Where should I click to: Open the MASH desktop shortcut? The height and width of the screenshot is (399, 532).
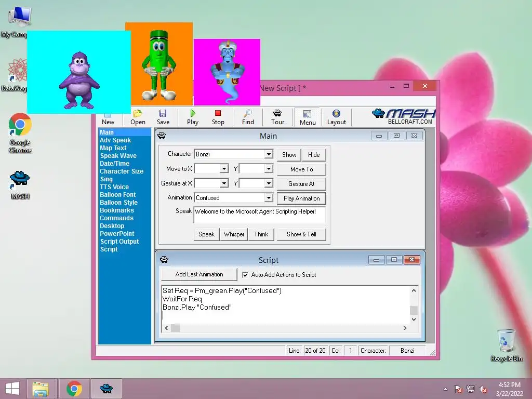coord(20,184)
